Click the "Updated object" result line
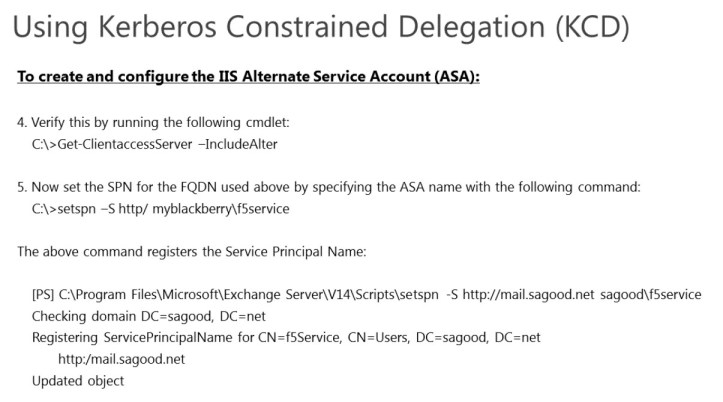The width and height of the screenshot is (723, 402). point(78,381)
